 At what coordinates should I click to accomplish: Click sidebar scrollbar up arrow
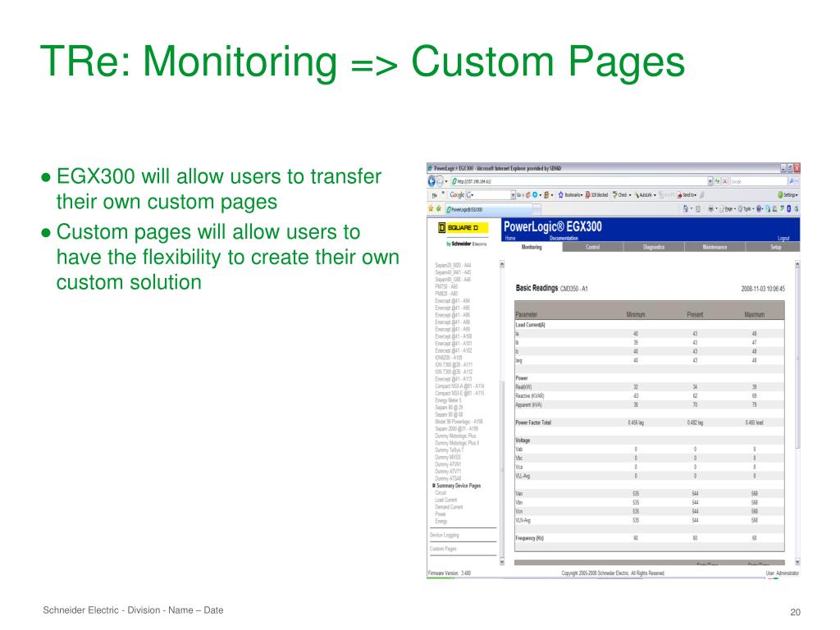pos(502,264)
